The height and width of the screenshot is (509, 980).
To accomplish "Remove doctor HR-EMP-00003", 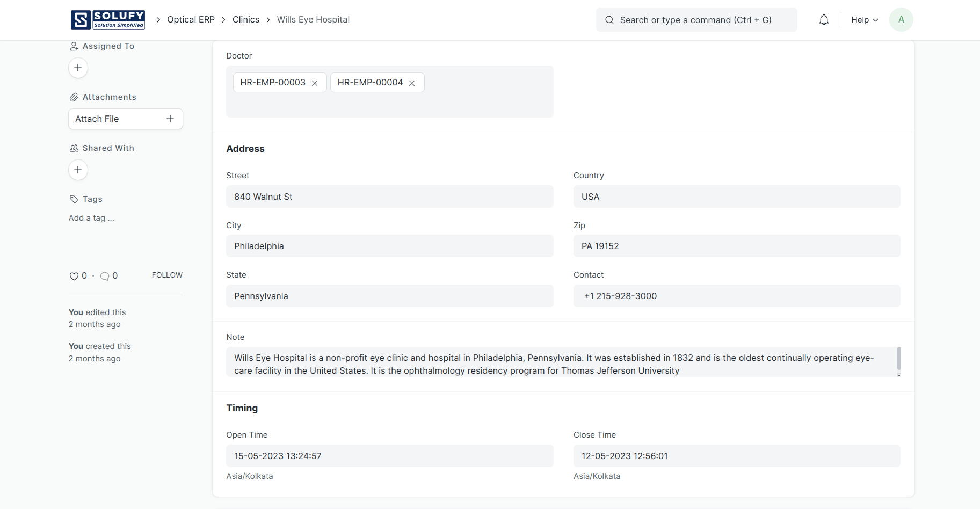I will 315,83.
